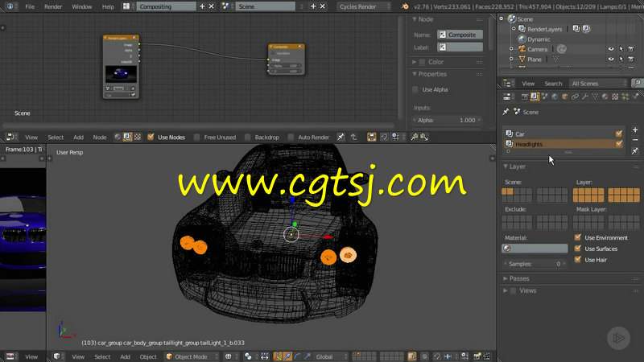Open the Render Layers properties tab
This screenshot has height=362, width=644.
[535, 97]
